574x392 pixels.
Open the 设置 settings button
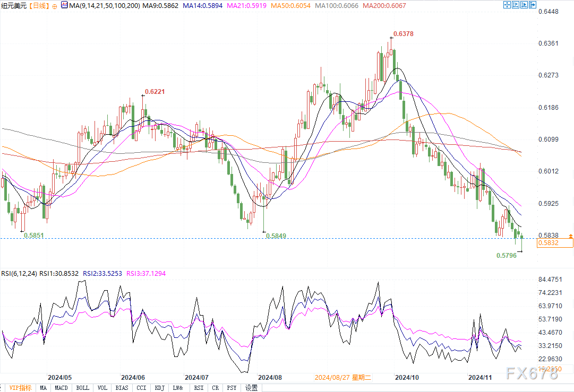[251, 388]
